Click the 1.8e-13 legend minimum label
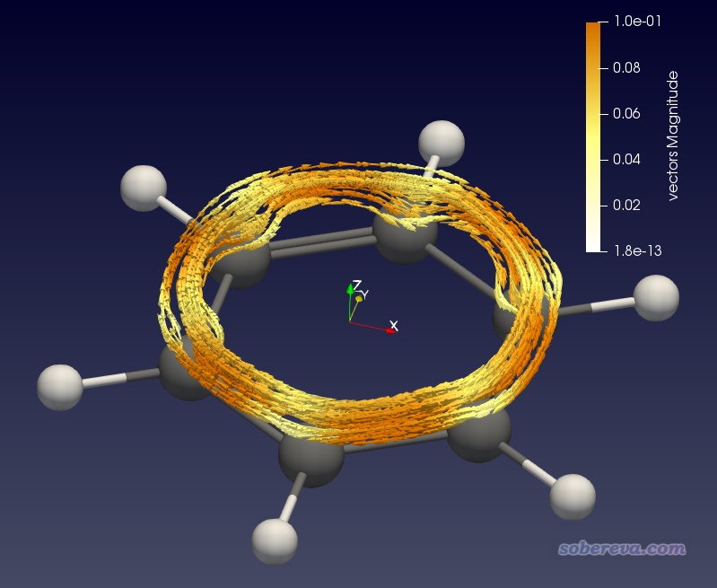This screenshot has width=717, height=588. (x=638, y=250)
